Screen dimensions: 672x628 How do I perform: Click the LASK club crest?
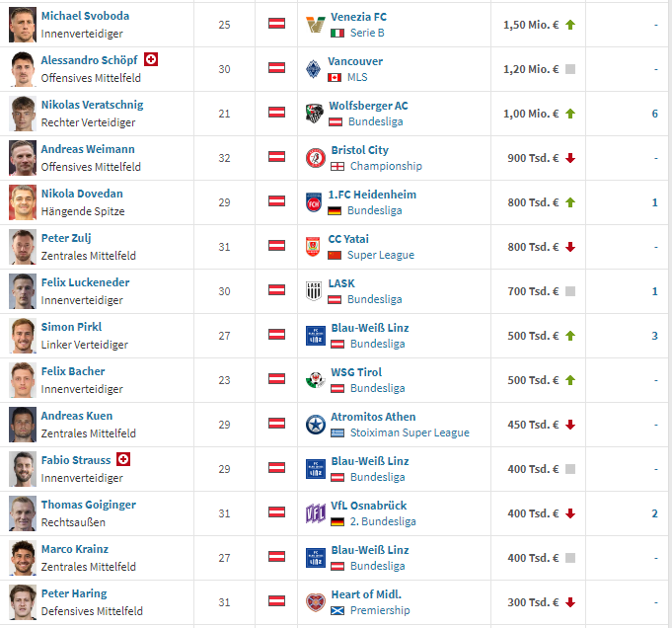tap(314, 291)
